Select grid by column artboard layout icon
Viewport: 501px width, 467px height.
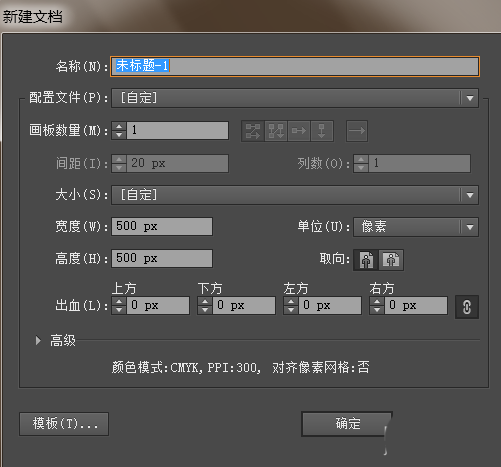276,131
